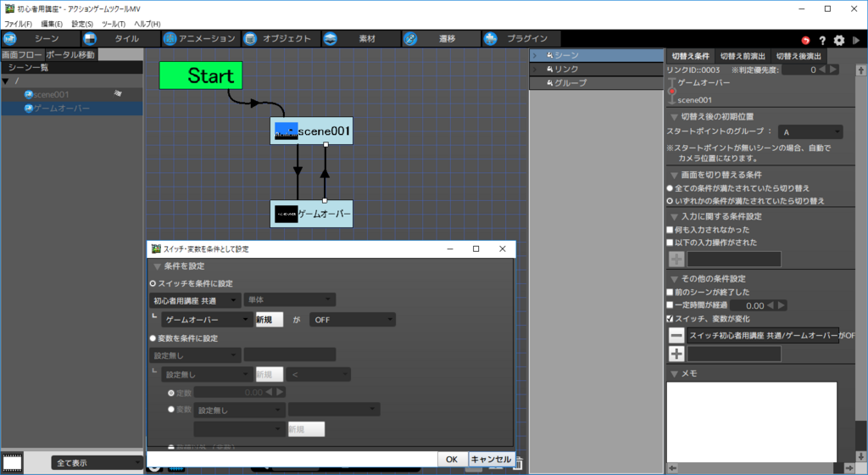The width and height of the screenshot is (868, 475).
Task: Open the 設定(S) menu
Action: [x=82, y=24]
